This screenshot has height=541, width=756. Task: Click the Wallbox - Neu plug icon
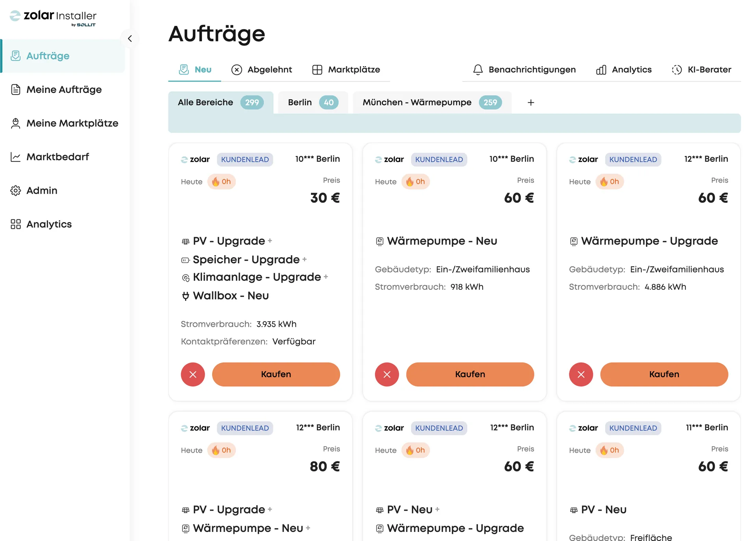click(x=185, y=296)
